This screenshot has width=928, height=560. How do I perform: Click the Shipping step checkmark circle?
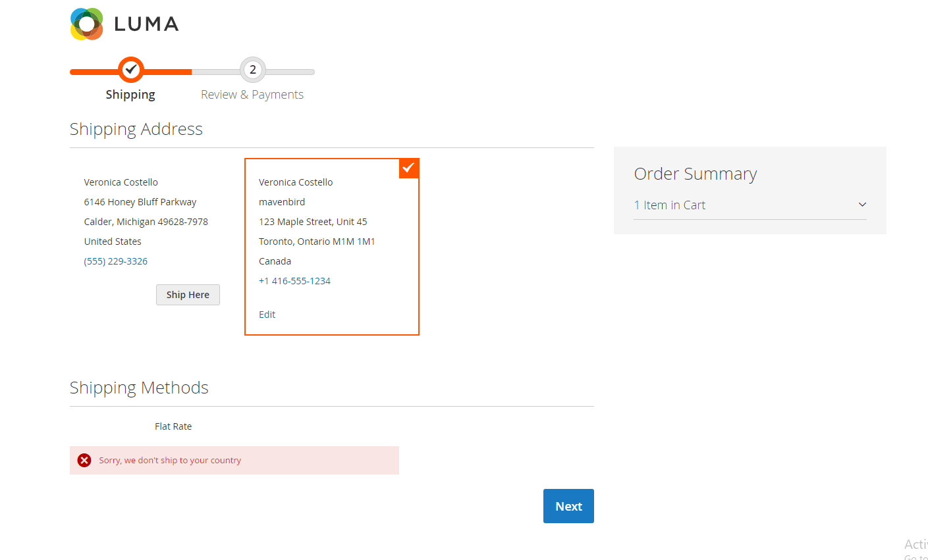(131, 70)
